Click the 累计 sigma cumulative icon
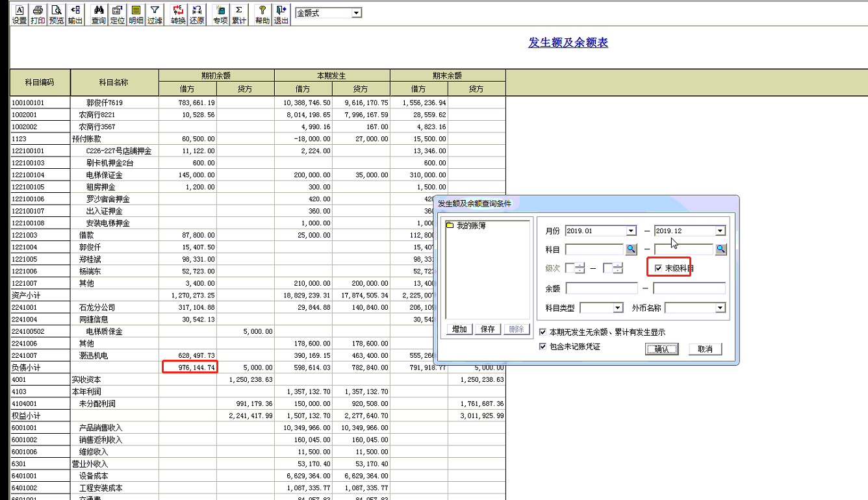 point(239,14)
